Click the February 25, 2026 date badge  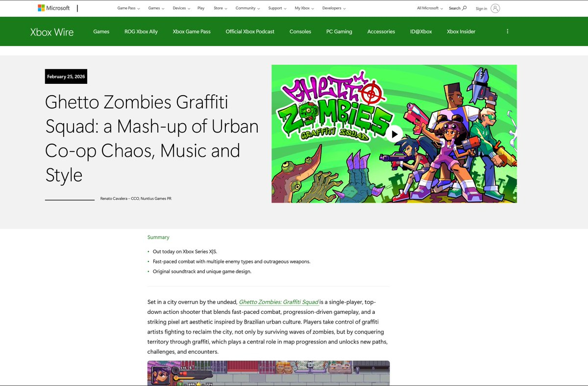point(66,77)
